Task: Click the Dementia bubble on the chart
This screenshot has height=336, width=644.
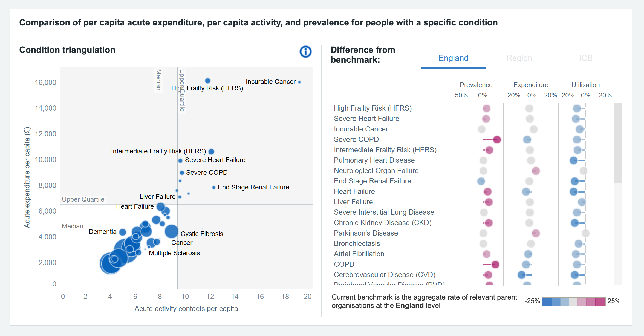Action: (x=123, y=232)
